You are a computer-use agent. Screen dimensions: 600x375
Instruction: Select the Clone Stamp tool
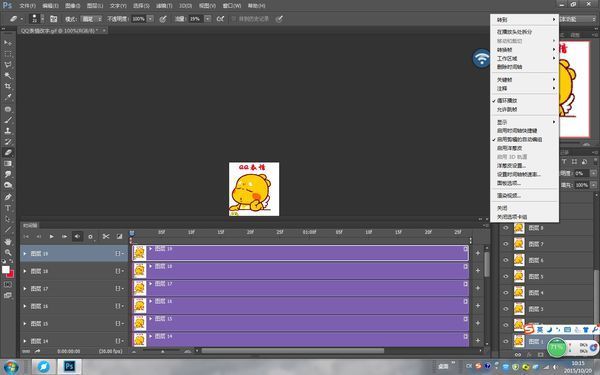pyautogui.click(x=8, y=130)
